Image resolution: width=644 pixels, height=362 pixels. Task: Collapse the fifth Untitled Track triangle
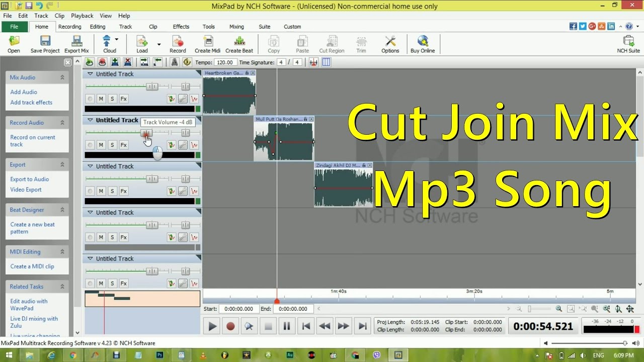tap(90, 259)
